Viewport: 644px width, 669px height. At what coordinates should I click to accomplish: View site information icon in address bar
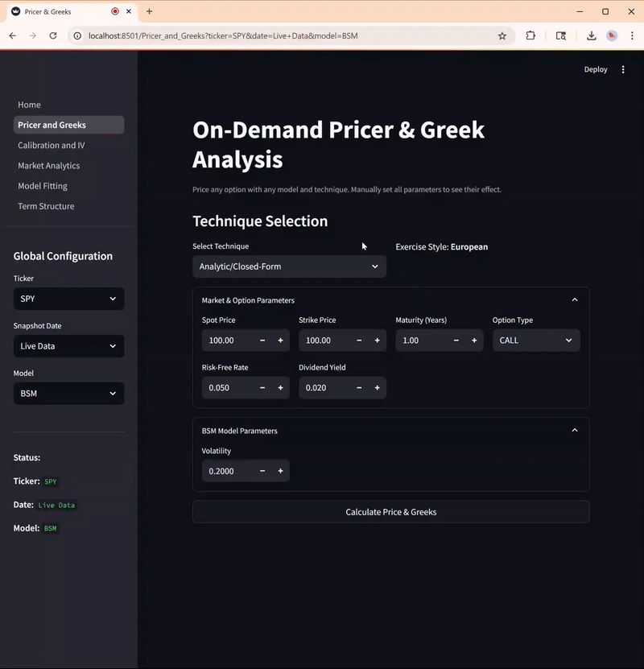pyautogui.click(x=77, y=36)
